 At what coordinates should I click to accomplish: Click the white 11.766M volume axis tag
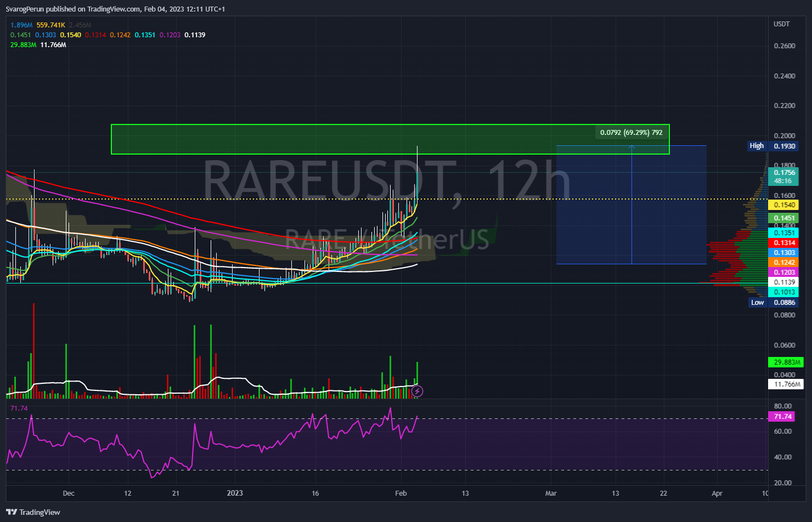coord(786,384)
